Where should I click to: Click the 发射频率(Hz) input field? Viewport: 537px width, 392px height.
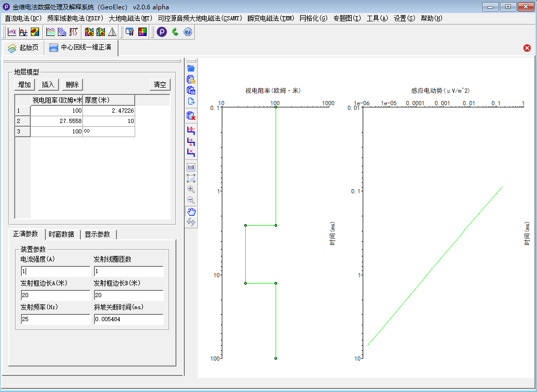pyautogui.click(x=55, y=319)
